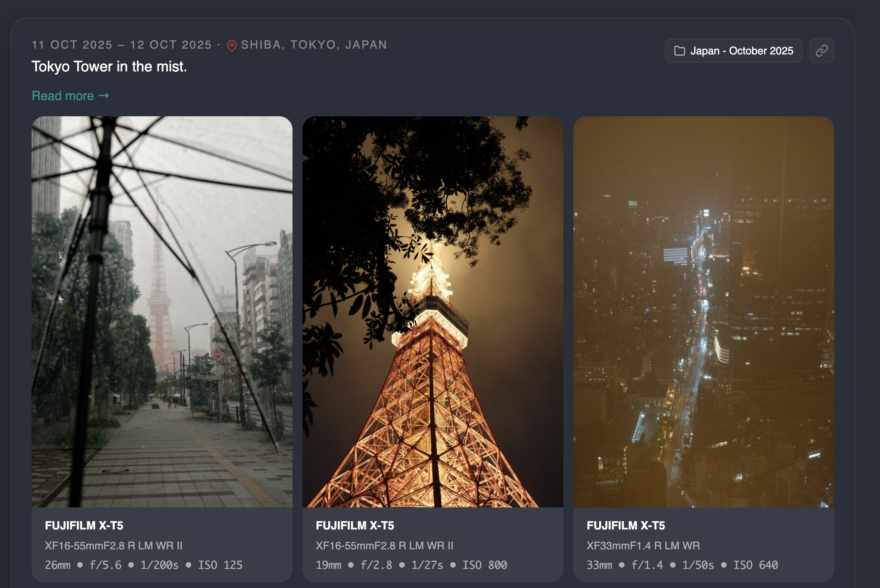Viewport: 880px width, 588px height.
Task: Click the FUJIFILM X-T5 label under the tower night photo
Action: click(355, 525)
